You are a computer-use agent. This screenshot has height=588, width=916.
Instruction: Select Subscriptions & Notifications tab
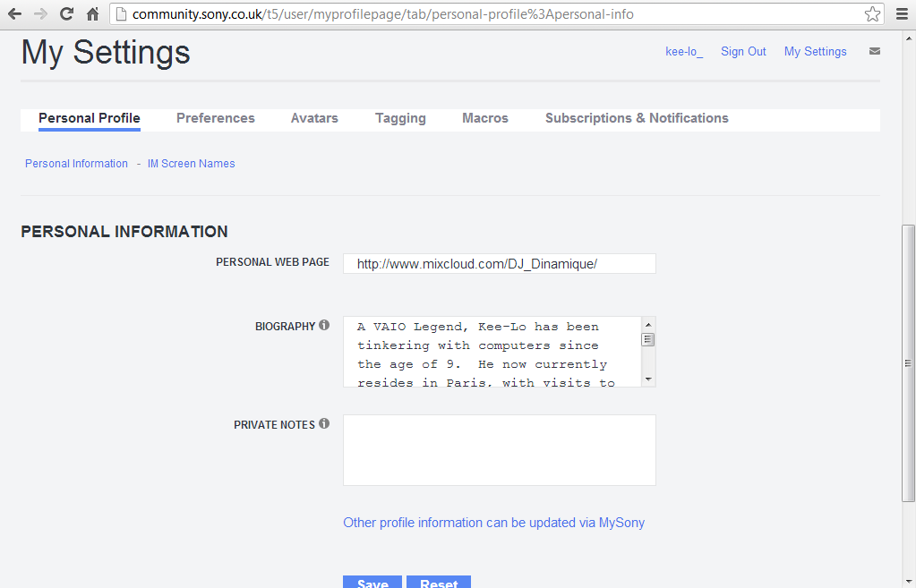click(x=636, y=118)
